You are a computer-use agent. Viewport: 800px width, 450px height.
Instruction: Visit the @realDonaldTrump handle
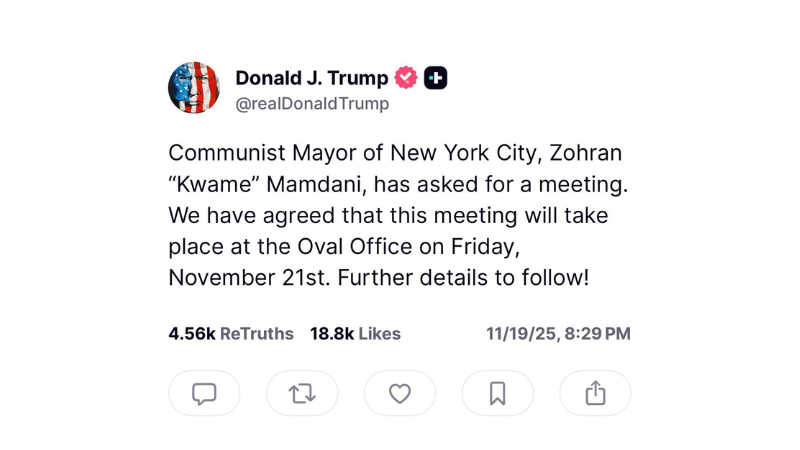(312, 103)
